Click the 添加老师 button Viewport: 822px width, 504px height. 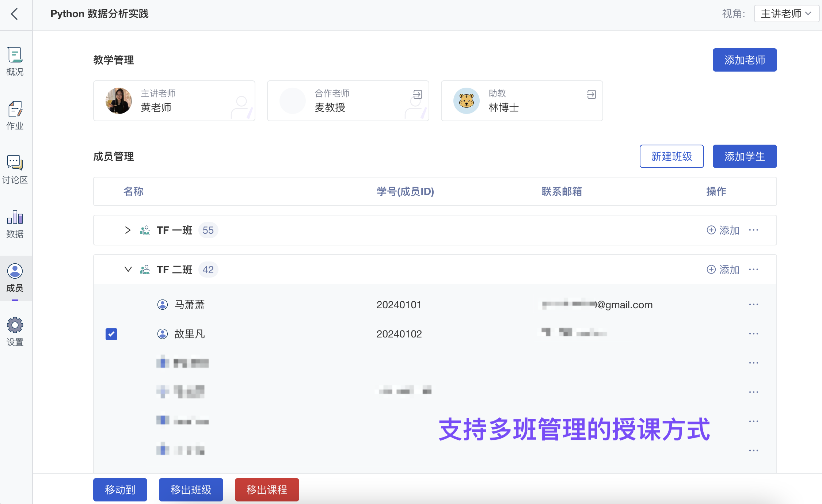(744, 60)
